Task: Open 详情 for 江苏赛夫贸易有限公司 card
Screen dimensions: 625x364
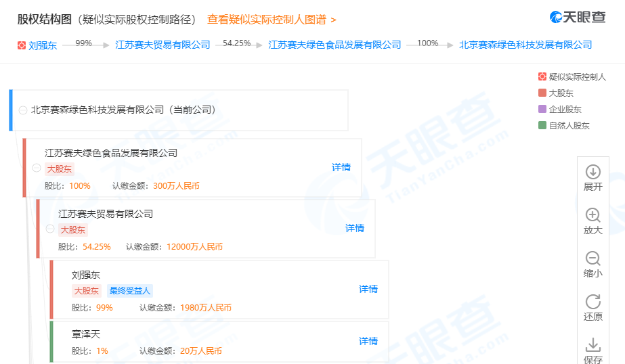Action: pos(355,228)
